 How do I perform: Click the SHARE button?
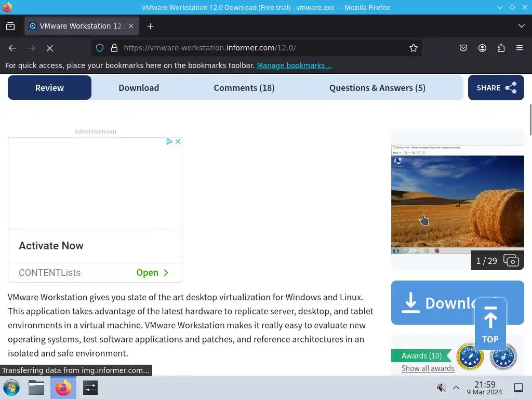pyautogui.click(x=496, y=88)
